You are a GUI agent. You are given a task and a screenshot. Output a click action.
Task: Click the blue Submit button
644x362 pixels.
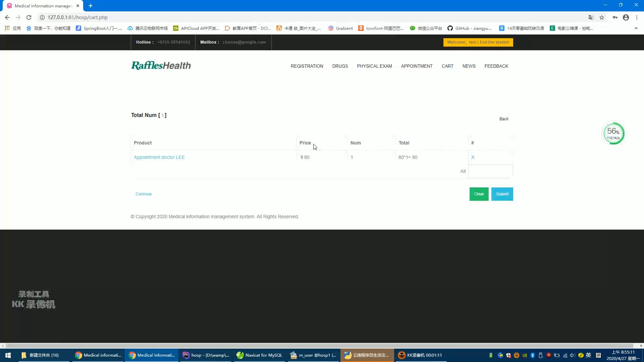click(502, 194)
